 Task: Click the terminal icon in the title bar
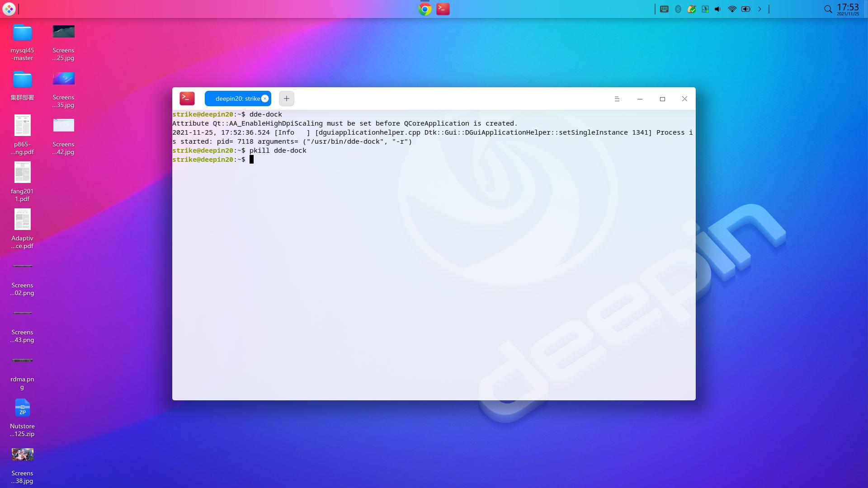(187, 98)
